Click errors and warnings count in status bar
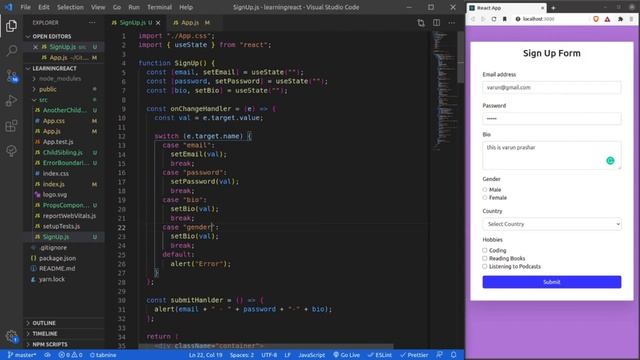640x360 pixels. (x=70, y=355)
